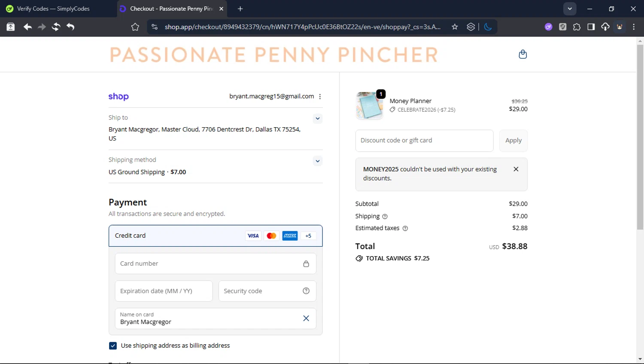Switch to Verify Codes SimplyCodes tab

(53, 9)
